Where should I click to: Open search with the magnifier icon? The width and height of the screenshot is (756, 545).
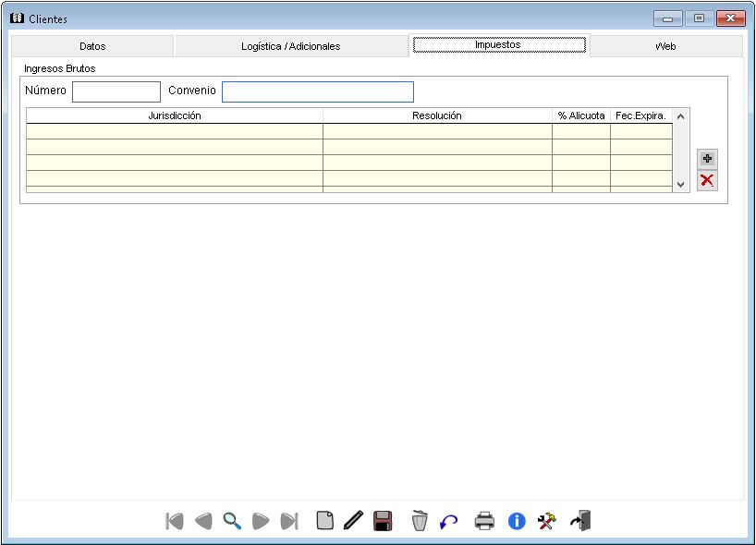pos(232,521)
